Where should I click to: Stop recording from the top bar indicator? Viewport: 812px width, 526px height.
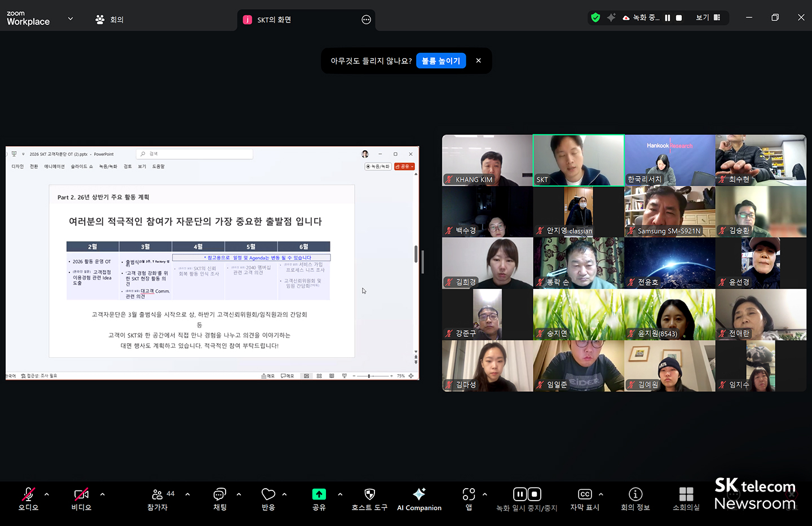pos(679,18)
